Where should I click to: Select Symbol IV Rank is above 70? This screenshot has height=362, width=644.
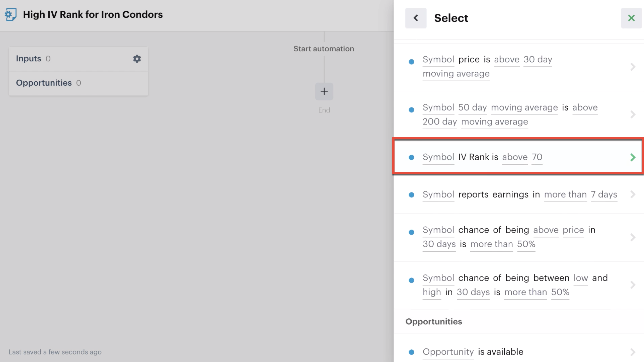518,157
